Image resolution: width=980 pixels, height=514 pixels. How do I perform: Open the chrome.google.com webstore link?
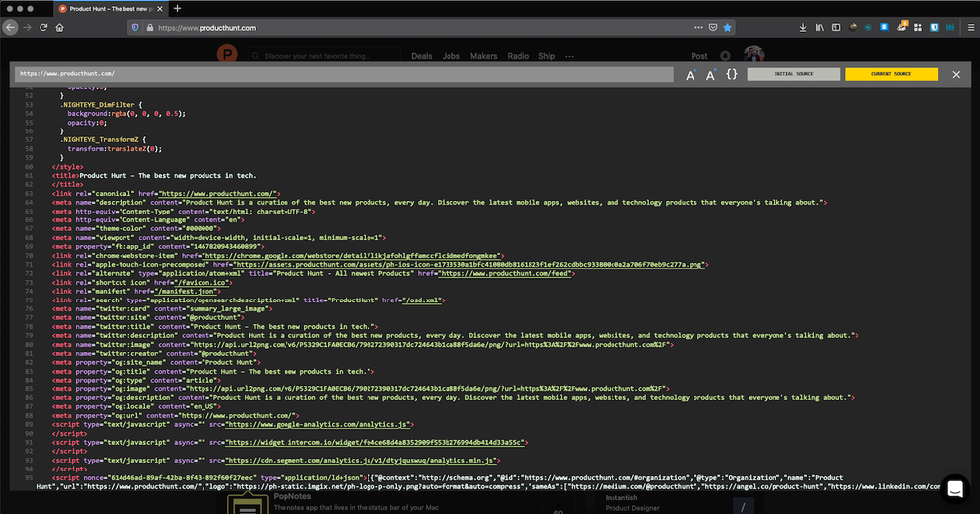[352, 256]
